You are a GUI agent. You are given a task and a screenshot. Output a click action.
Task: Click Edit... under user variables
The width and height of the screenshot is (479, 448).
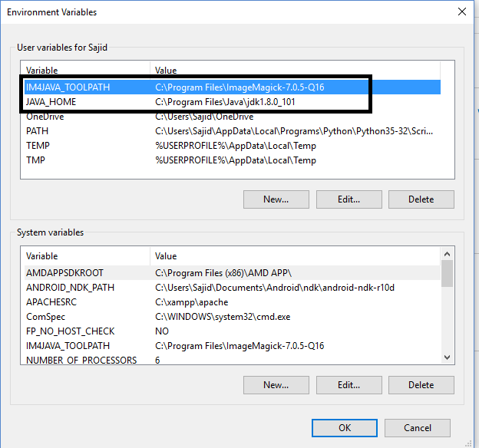[349, 199]
